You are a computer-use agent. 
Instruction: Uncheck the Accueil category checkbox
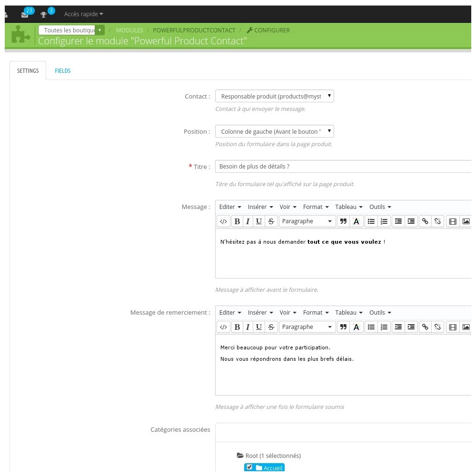[249, 467]
